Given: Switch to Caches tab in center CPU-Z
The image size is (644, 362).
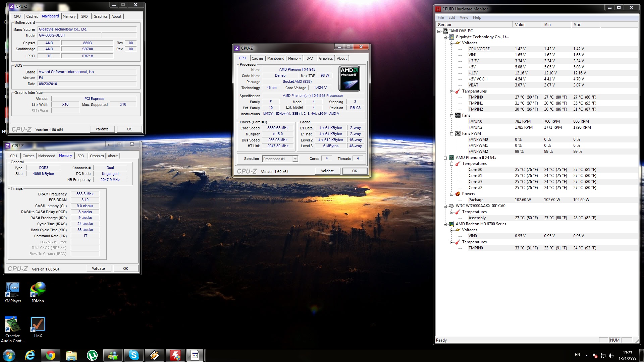Looking at the screenshot, I should click(257, 58).
